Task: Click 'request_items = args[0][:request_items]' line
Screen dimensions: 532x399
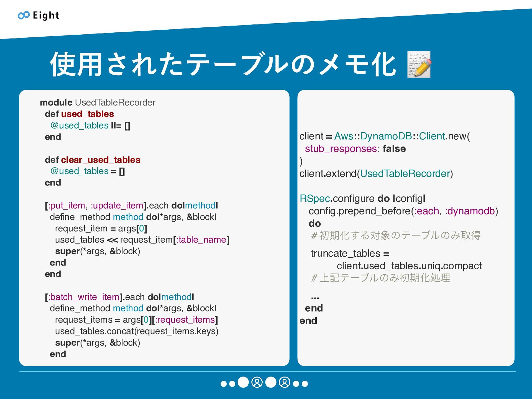Action: [x=136, y=320]
